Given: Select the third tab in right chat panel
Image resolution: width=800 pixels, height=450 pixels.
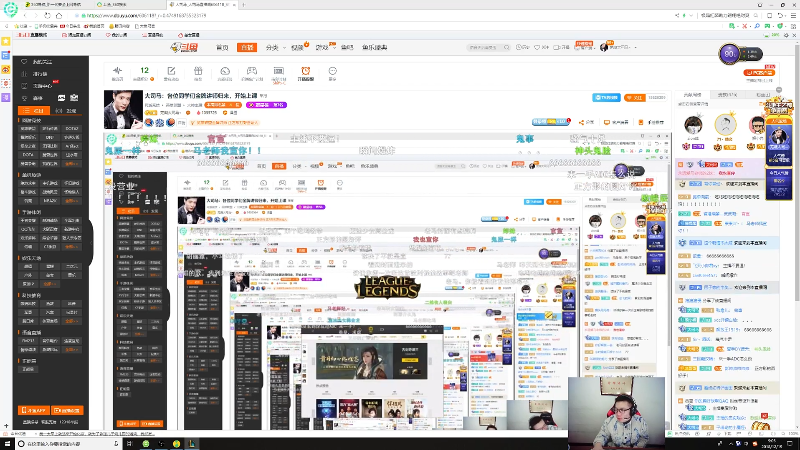Looking at the screenshot, I should (x=763, y=95).
